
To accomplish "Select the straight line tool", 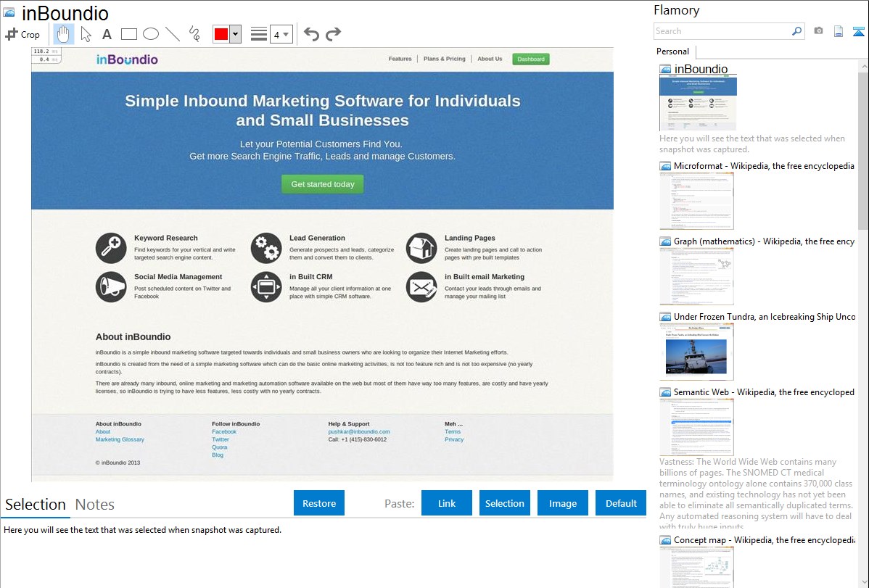I will point(173,34).
